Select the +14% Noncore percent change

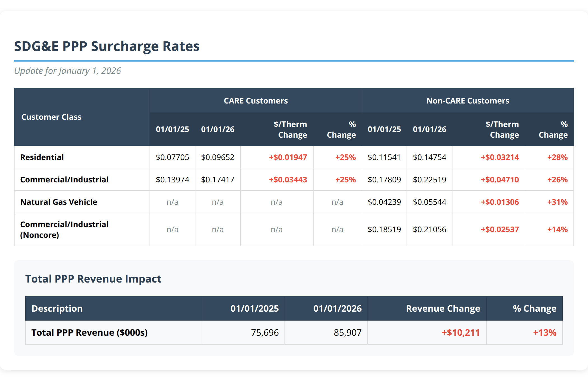557,229
